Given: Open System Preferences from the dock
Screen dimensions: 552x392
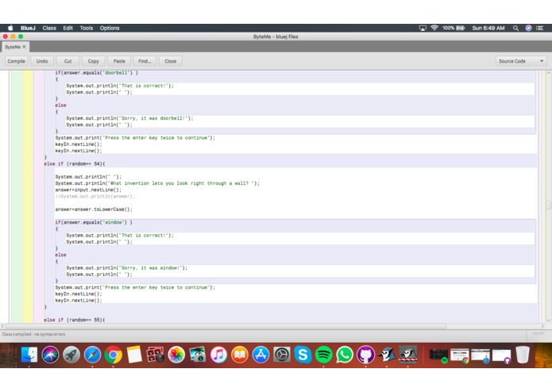Looking at the screenshot, I should pos(282,355).
